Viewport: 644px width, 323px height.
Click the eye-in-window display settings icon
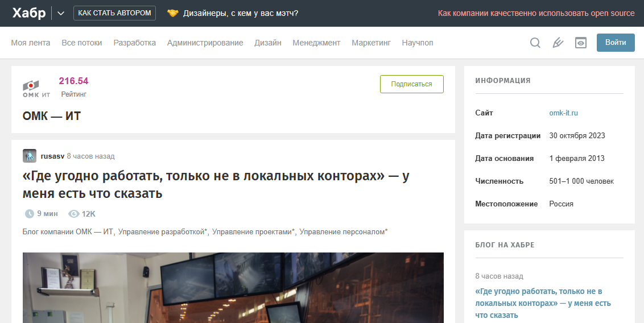tap(580, 43)
